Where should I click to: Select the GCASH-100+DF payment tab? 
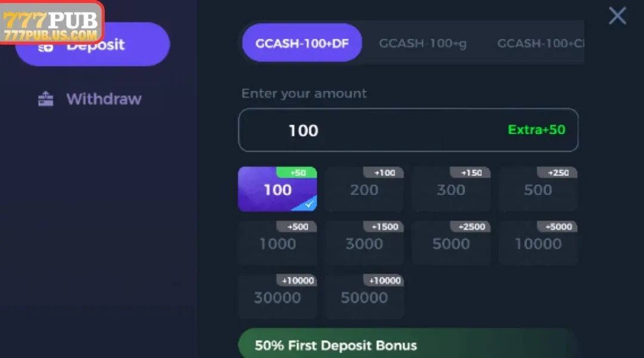click(x=302, y=43)
